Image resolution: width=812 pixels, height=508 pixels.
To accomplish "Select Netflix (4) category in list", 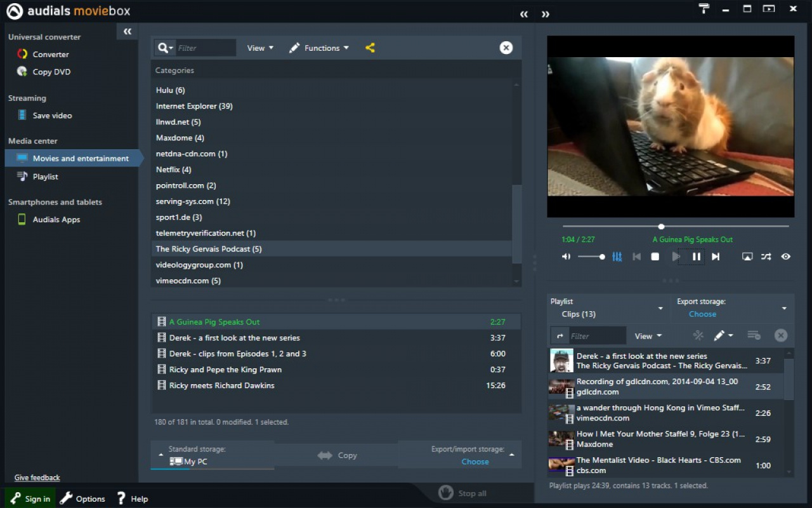I will coord(173,170).
